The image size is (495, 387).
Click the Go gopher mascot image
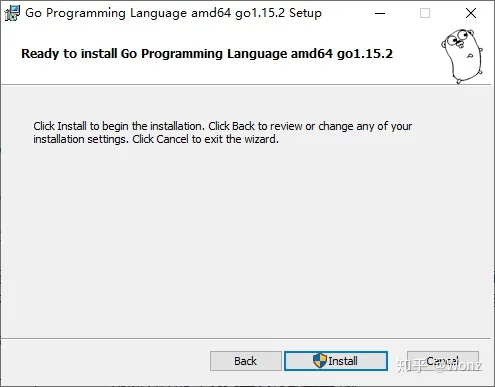462,56
